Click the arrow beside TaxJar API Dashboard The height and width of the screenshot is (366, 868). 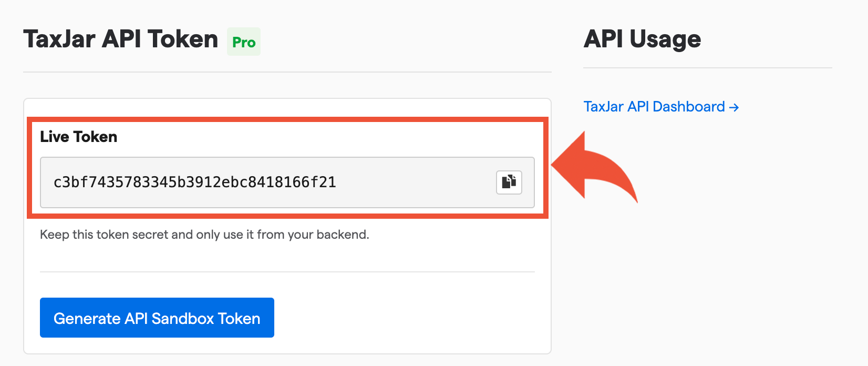(734, 107)
